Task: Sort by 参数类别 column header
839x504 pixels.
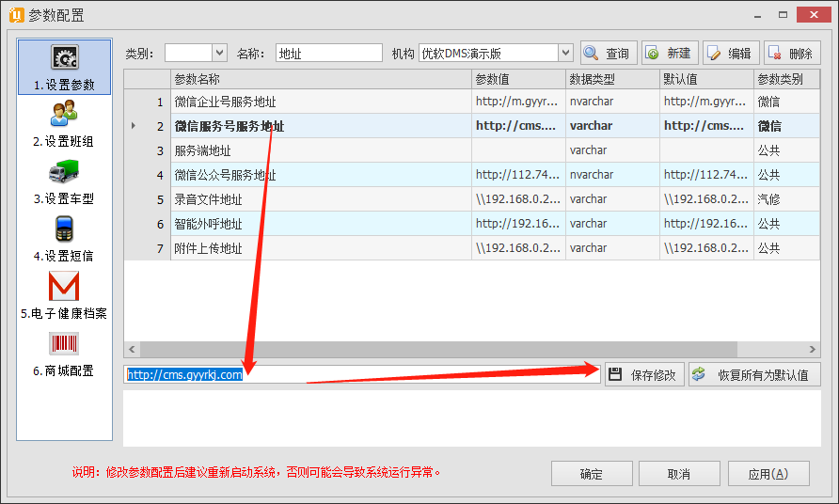Action: (786, 79)
